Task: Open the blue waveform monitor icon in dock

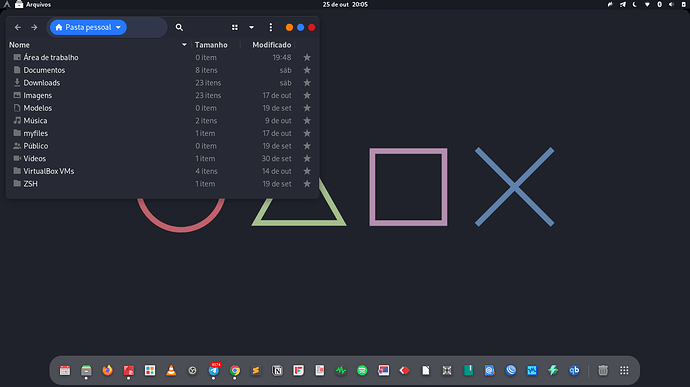Action: pos(532,371)
